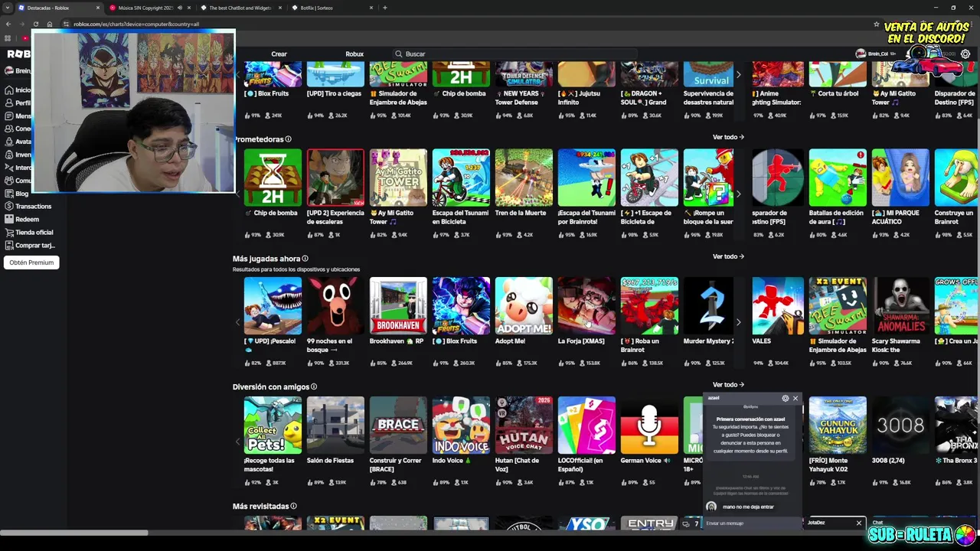Image resolution: width=980 pixels, height=551 pixels.
Task: Open the German Voice game thumbnail
Action: coord(649,425)
